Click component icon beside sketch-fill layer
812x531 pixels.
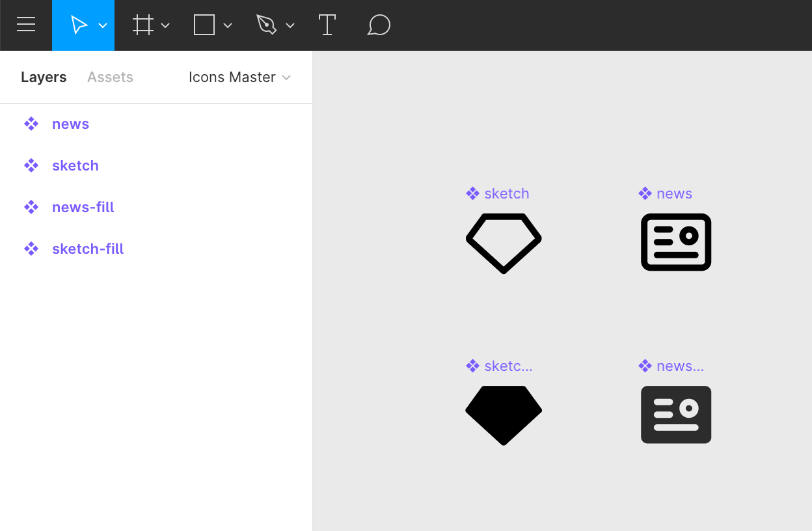pyautogui.click(x=31, y=249)
